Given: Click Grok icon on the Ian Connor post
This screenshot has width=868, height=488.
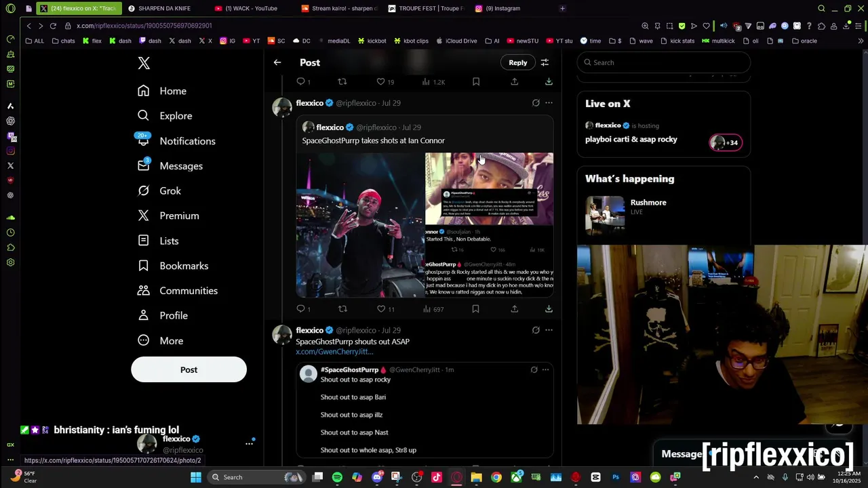Looking at the screenshot, I should pos(536,103).
